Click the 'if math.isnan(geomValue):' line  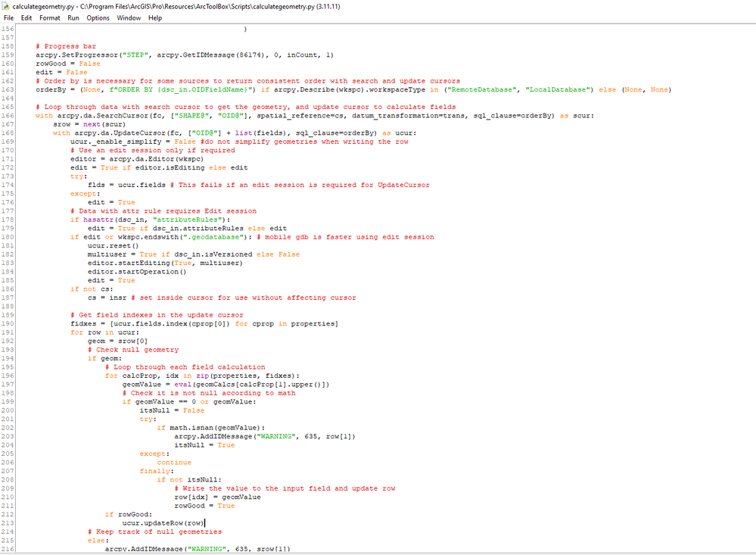210,429
